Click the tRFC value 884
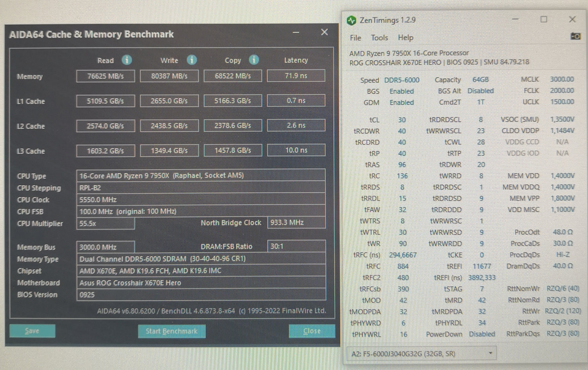Image resolution: width=588 pixels, height=370 pixels. pos(403,266)
